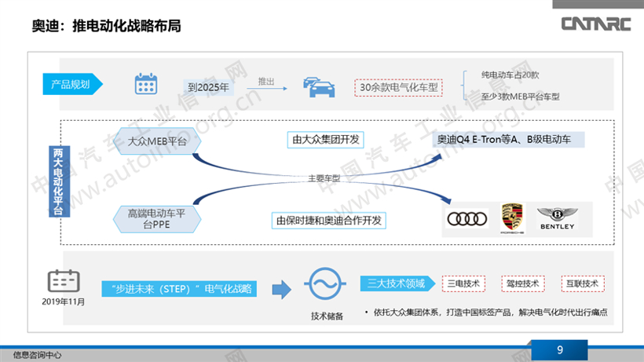Click the calendar icon in product planning row
Image resolution: width=644 pixels, height=362 pixels.
coord(146,85)
